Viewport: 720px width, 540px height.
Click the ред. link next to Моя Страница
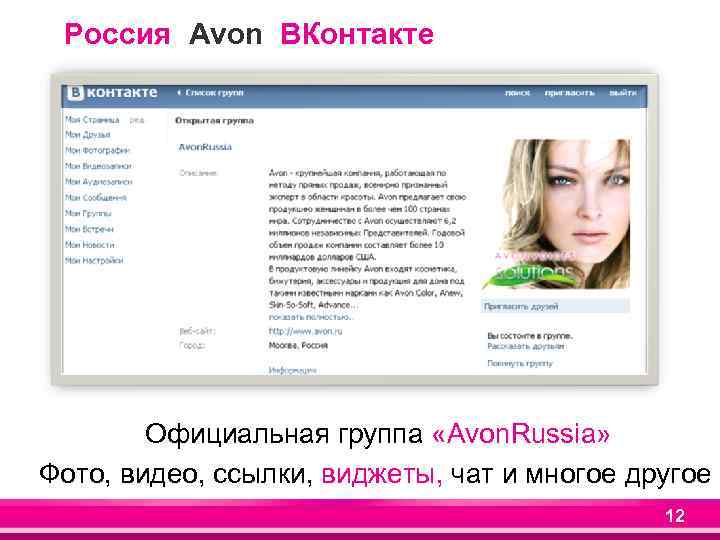(x=137, y=120)
